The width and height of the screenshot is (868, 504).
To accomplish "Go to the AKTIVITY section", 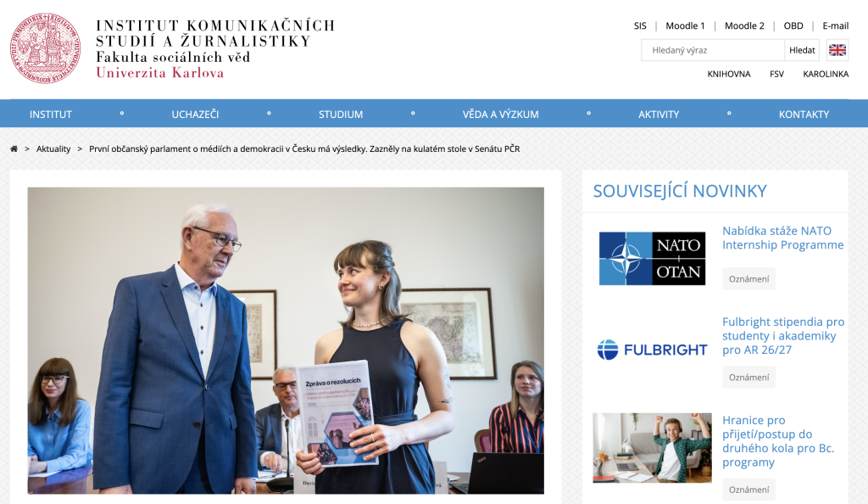I will 658,114.
